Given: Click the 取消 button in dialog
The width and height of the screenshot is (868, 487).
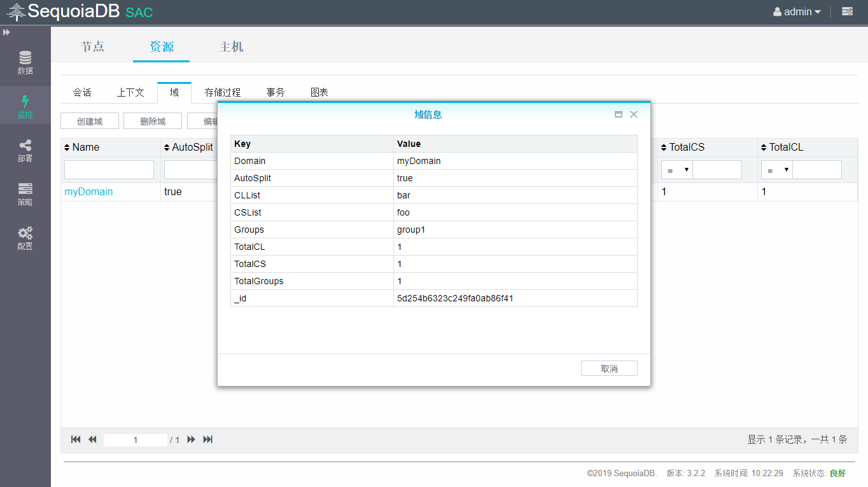Looking at the screenshot, I should tap(609, 369).
